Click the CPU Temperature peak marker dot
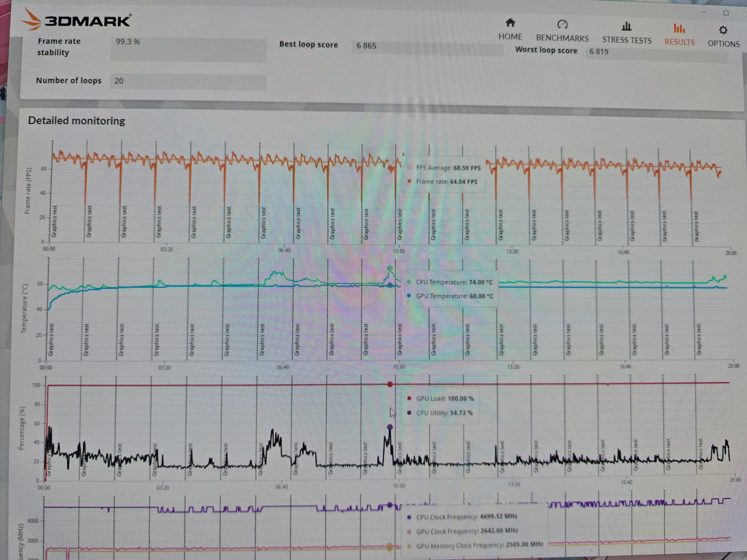The height and width of the screenshot is (560, 747). point(390,269)
